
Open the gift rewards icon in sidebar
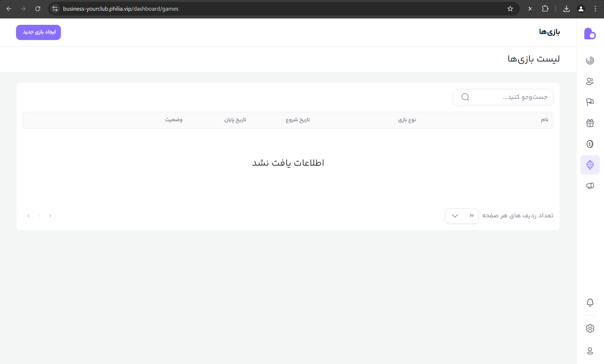click(x=590, y=123)
